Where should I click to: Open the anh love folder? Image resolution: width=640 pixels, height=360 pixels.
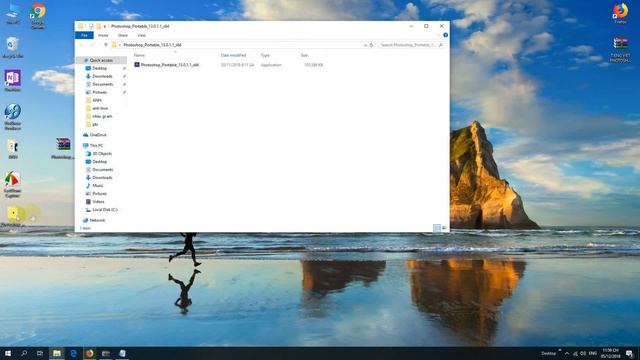pos(100,108)
